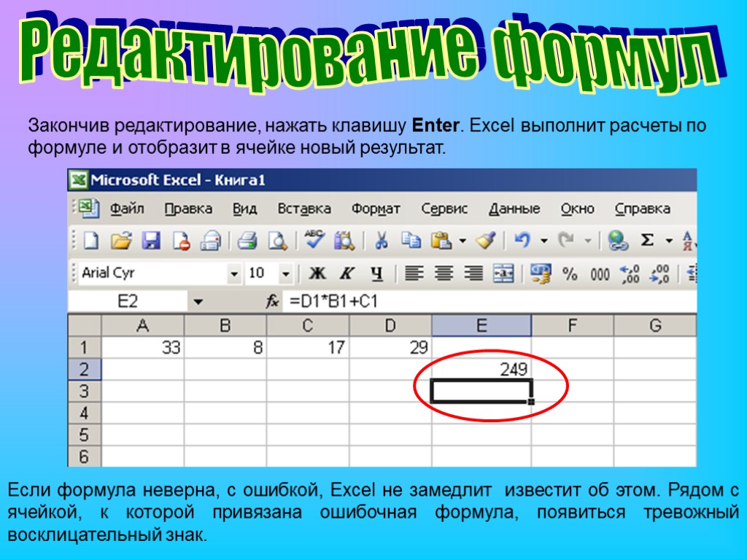Open the Undo history dropdown arrow
747x560 pixels.
pos(543,241)
